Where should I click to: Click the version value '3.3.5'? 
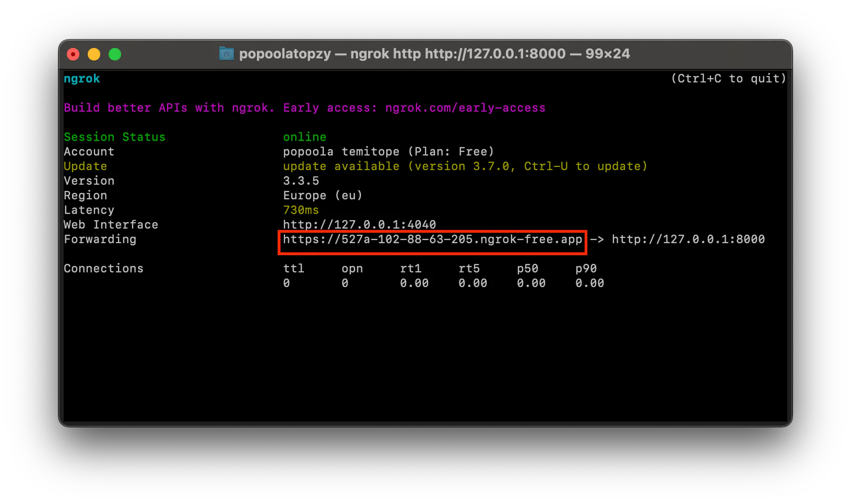[301, 181]
